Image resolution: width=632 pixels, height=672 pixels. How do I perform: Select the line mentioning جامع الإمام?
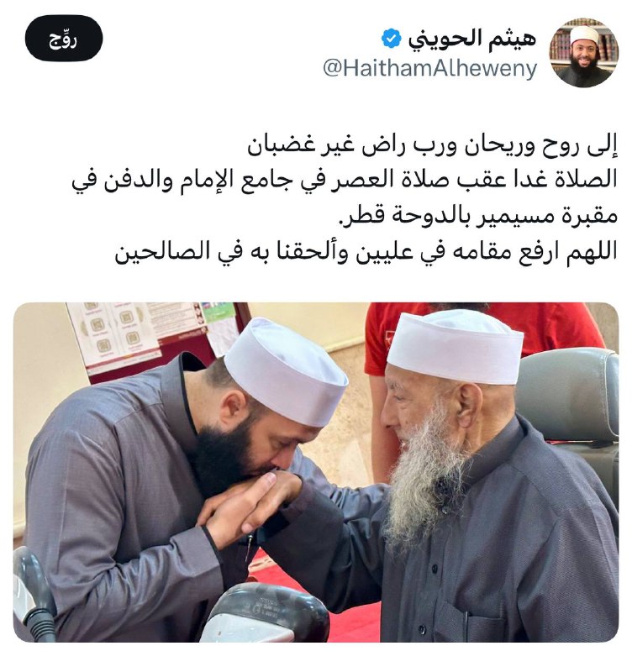click(x=345, y=181)
